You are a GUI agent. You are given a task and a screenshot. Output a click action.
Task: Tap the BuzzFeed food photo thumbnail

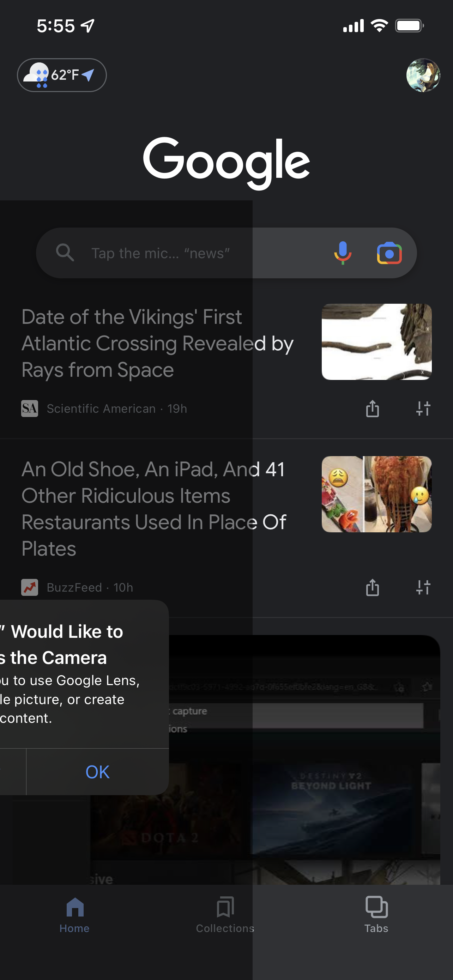tap(376, 494)
